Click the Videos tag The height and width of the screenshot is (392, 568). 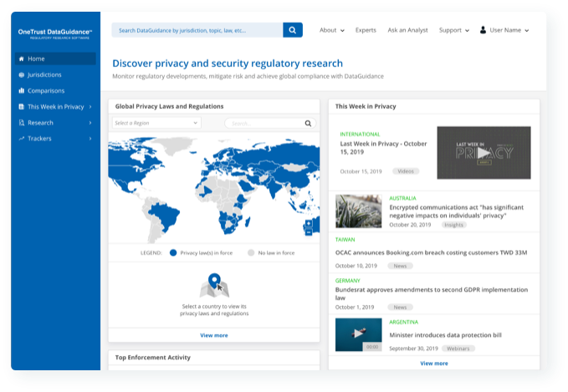406,171
